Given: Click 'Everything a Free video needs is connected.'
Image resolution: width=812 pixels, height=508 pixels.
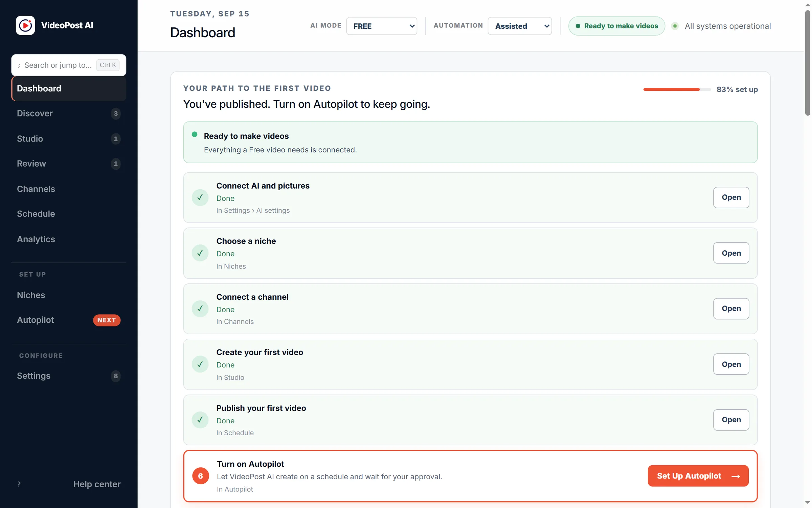Looking at the screenshot, I should (x=280, y=150).
